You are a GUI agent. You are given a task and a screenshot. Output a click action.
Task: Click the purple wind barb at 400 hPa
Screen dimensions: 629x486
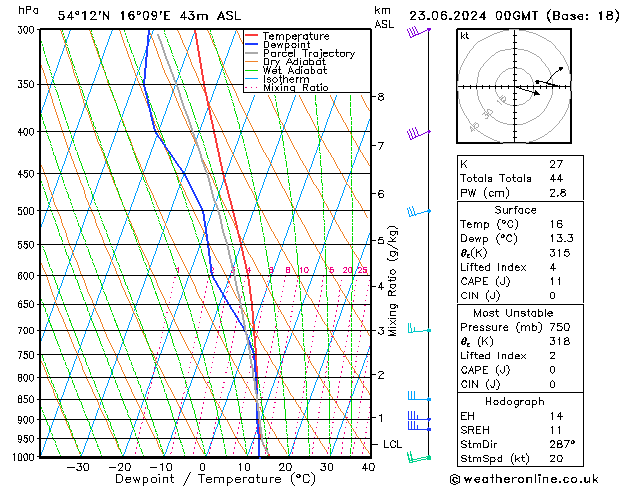click(418, 134)
